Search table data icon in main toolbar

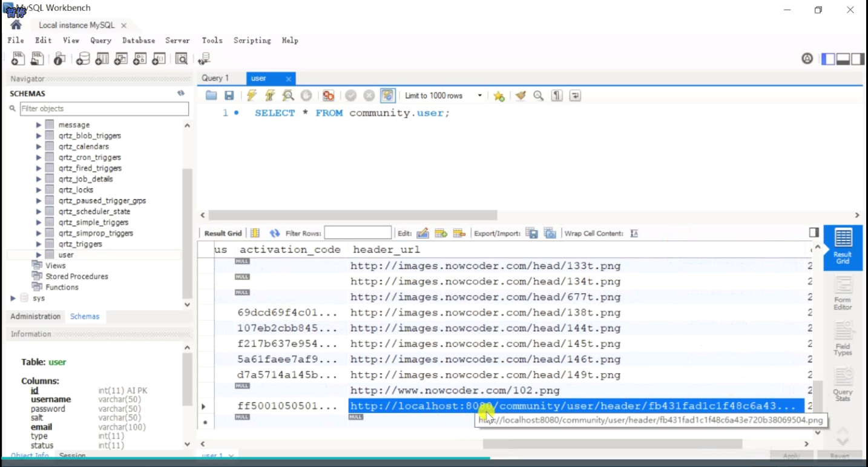181,58
